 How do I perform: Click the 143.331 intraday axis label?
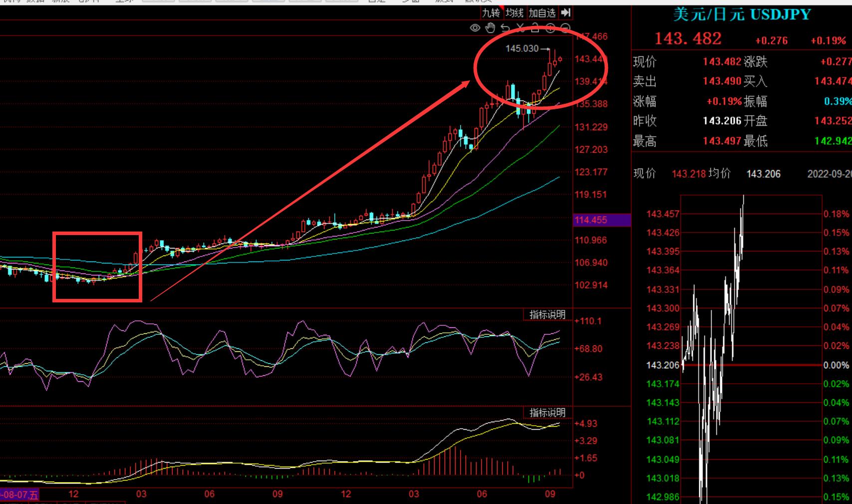coord(663,289)
